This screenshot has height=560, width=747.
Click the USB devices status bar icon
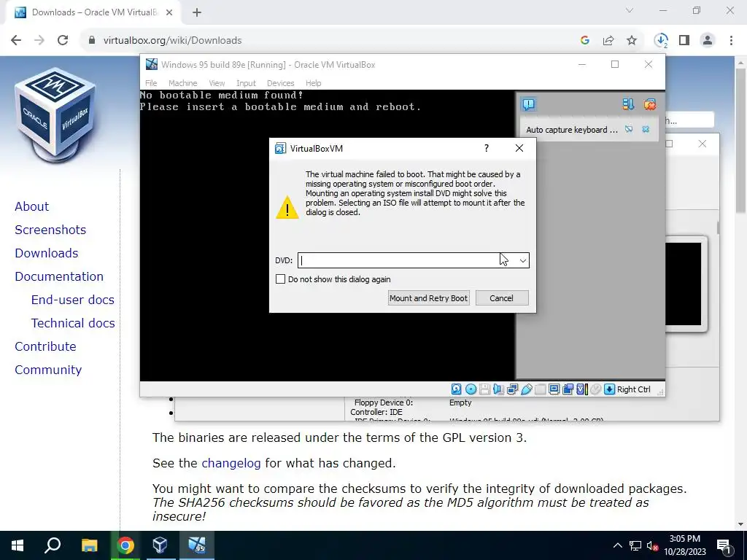point(527,389)
